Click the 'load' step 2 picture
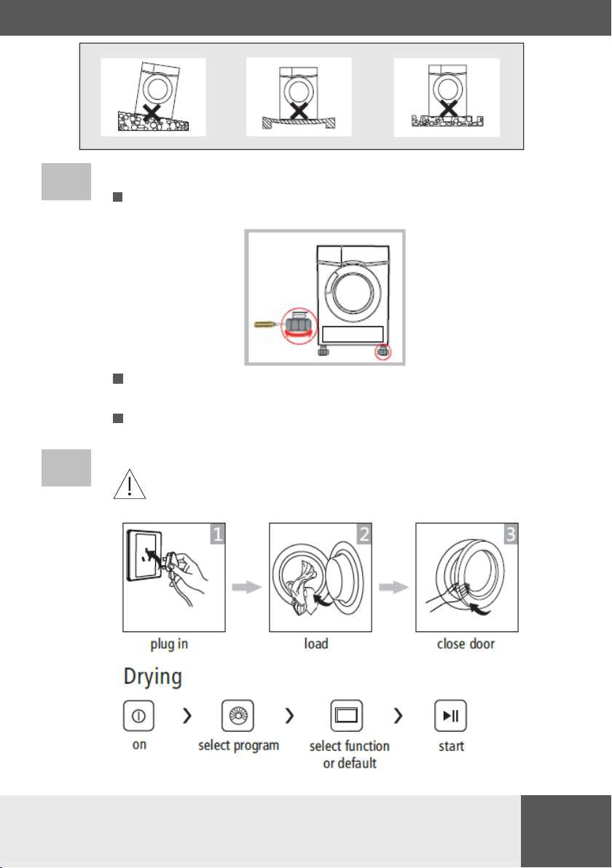 pos(320,577)
